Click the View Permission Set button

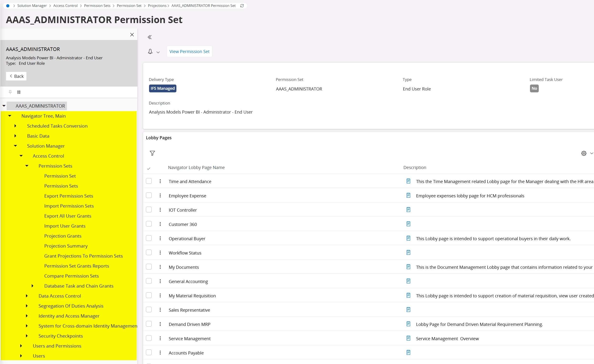[x=189, y=51]
